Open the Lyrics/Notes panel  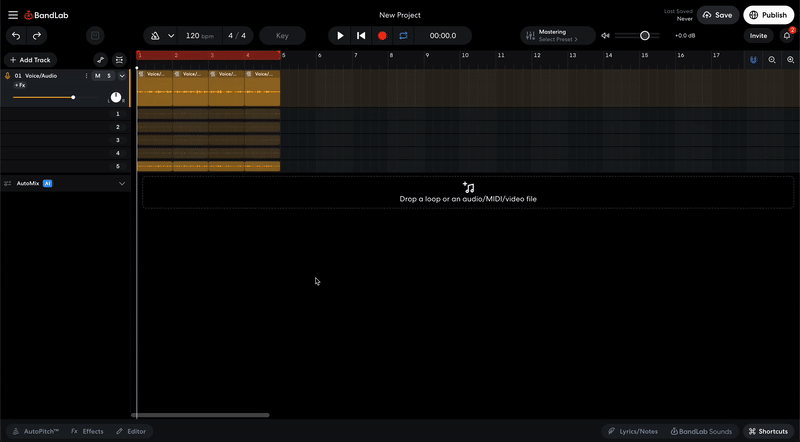coord(634,431)
